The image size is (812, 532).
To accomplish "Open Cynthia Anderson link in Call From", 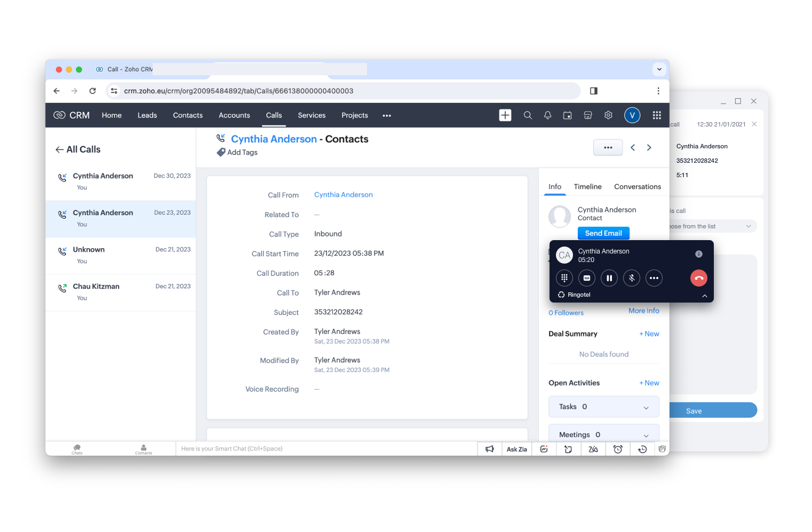I will point(343,195).
